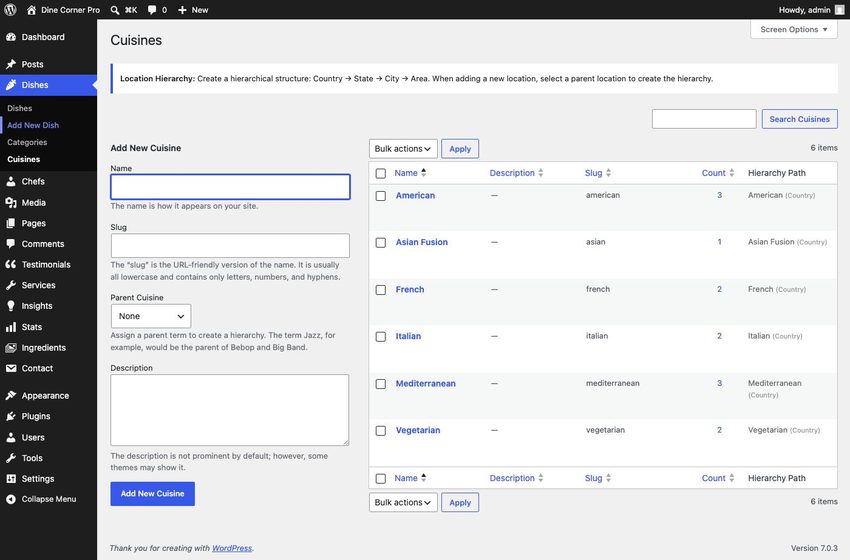Click the Tools wrench icon
Viewport: 850px width, 560px height.
click(x=11, y=458)
